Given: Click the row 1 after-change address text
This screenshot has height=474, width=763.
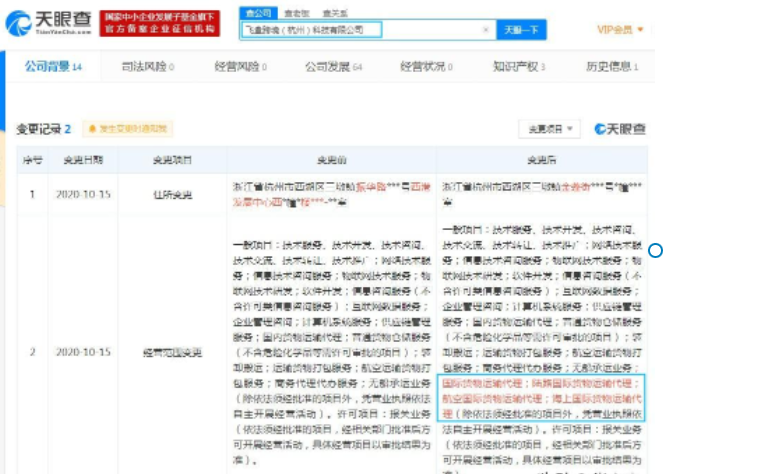Looking at the screenshot, I should click(x=542, y=194).
